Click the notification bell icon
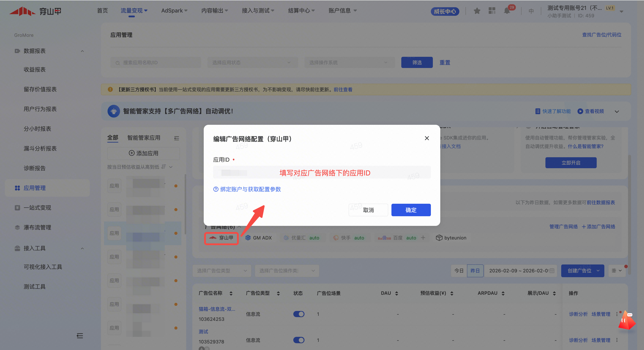 click(x=507, y=11)
